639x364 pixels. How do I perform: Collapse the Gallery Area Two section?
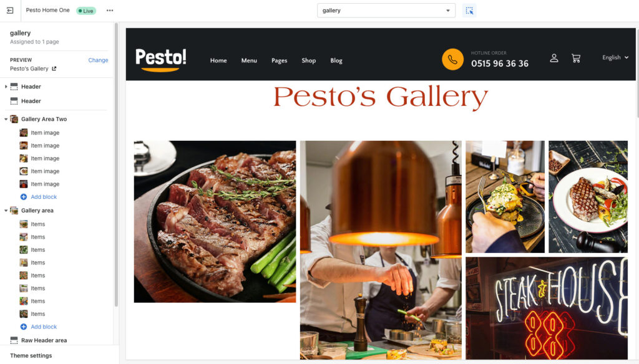pyautogui.click(x=6, y=119)
